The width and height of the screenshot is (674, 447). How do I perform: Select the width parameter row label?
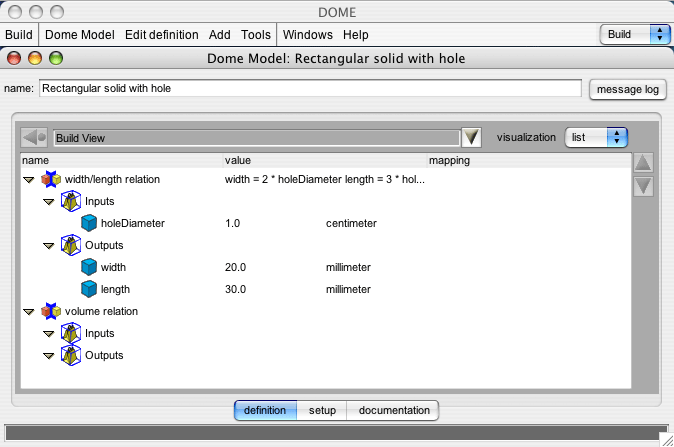click(x=113, y=267)
